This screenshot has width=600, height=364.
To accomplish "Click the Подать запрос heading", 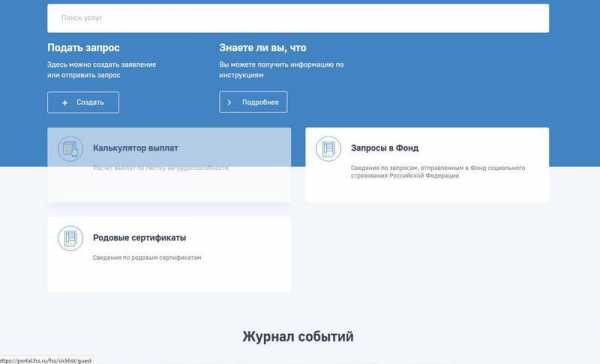I will click(x=83, y=47).
